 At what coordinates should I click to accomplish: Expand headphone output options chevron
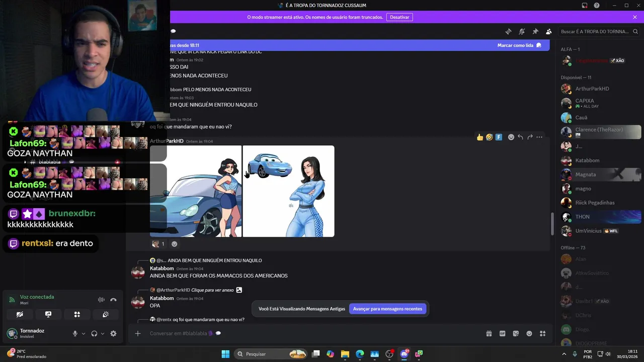click(x=103, y=333)
